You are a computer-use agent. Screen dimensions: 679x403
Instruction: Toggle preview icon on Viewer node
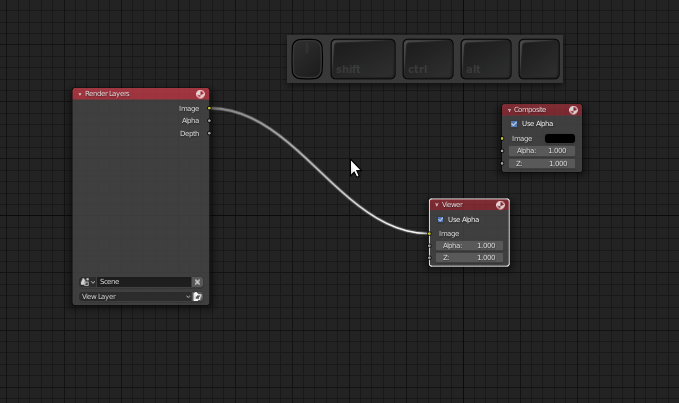tap(501, 205)
